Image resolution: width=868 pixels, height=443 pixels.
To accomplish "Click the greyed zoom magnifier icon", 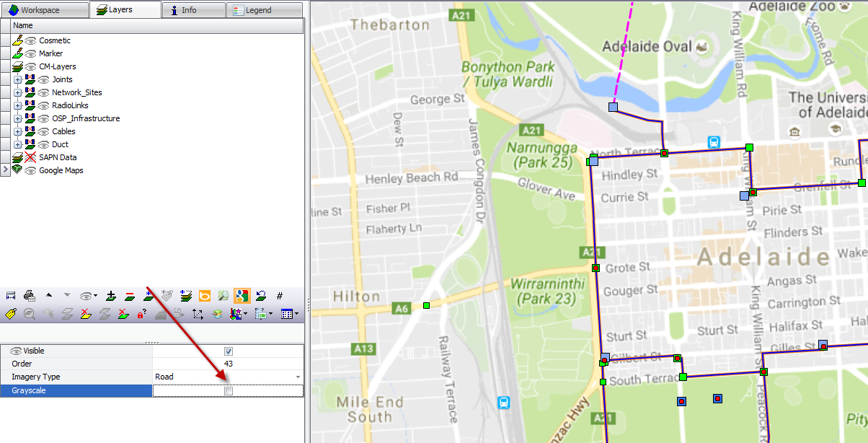I will (x=30, y=314).
